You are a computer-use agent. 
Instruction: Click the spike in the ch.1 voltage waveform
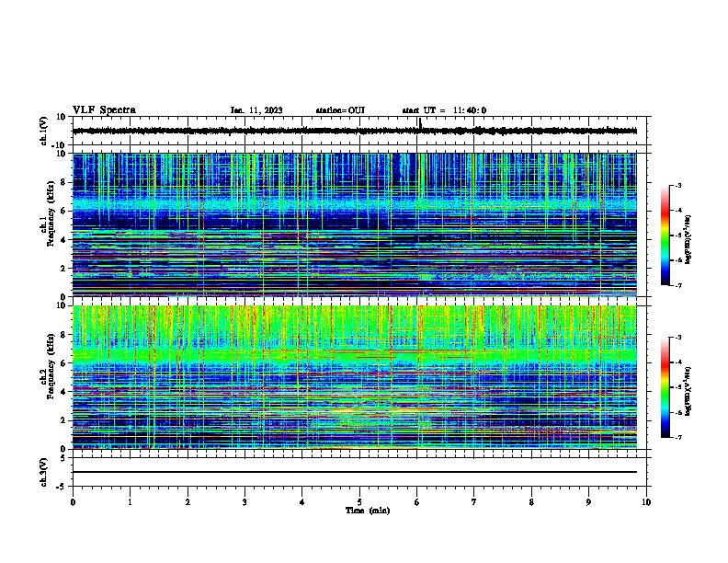tap(420, 123)
